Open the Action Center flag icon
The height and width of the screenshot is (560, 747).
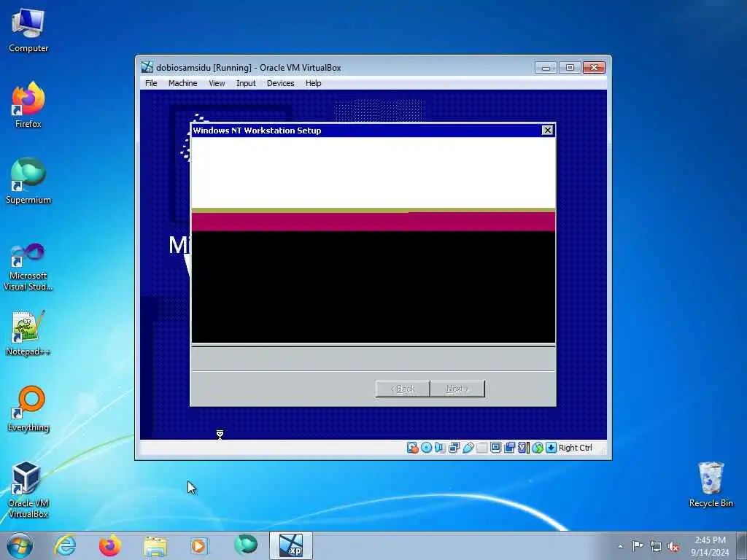point(638,546)
